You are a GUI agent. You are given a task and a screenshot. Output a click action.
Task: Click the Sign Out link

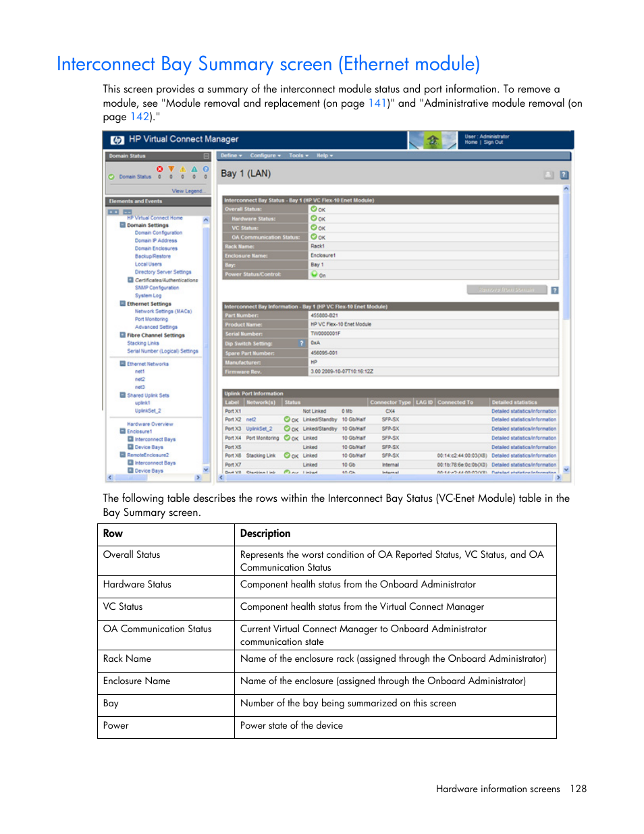pyautogui.click(x=493, y=142)
